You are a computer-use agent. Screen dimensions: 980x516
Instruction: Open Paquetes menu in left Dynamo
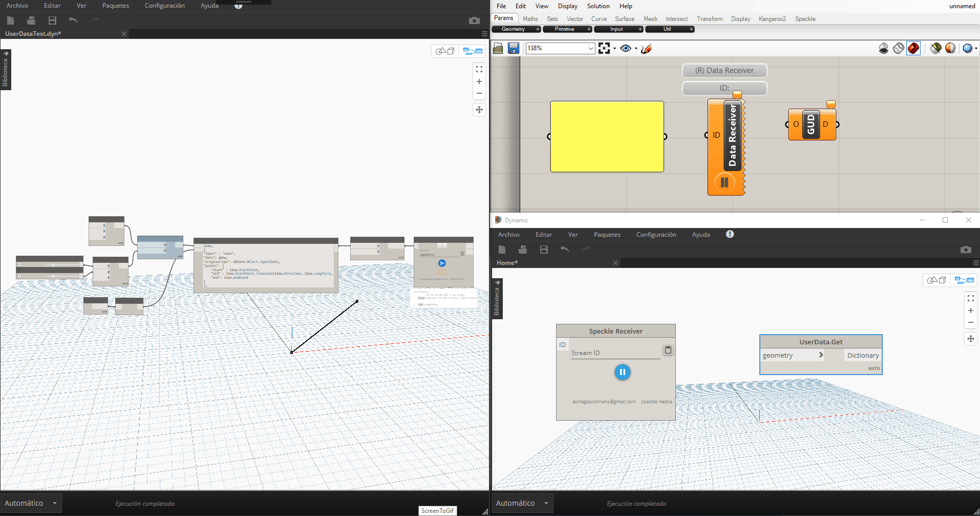116,6
